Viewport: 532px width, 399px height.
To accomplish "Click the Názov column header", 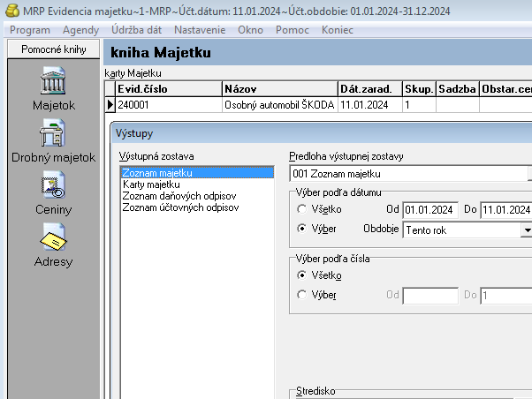I will click(280, 89).
